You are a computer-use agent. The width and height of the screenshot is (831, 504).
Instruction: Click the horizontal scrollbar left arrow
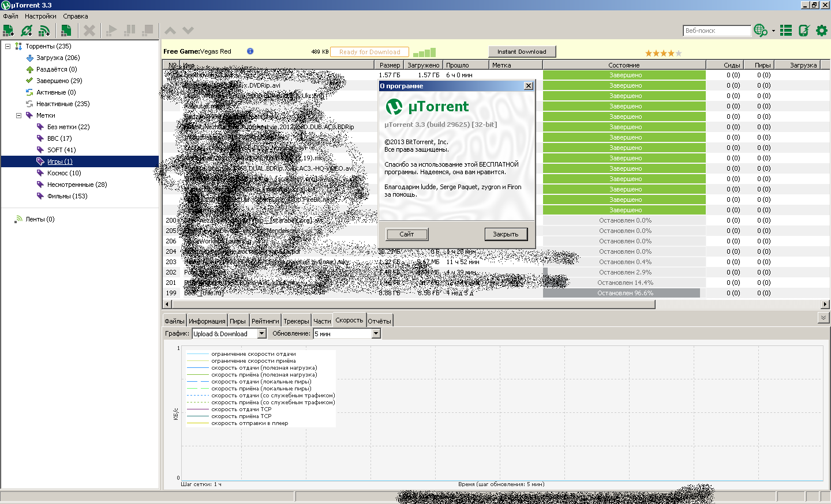(x=168, y=304)
